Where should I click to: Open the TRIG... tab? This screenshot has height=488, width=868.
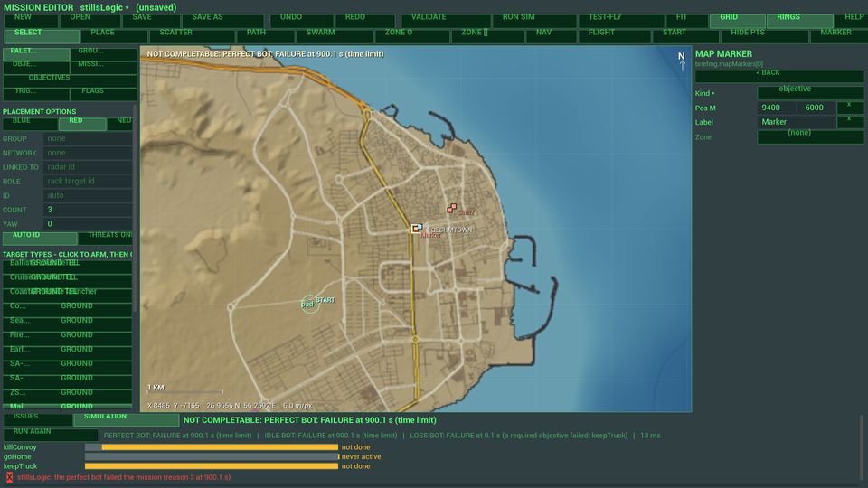click(36, 94)
